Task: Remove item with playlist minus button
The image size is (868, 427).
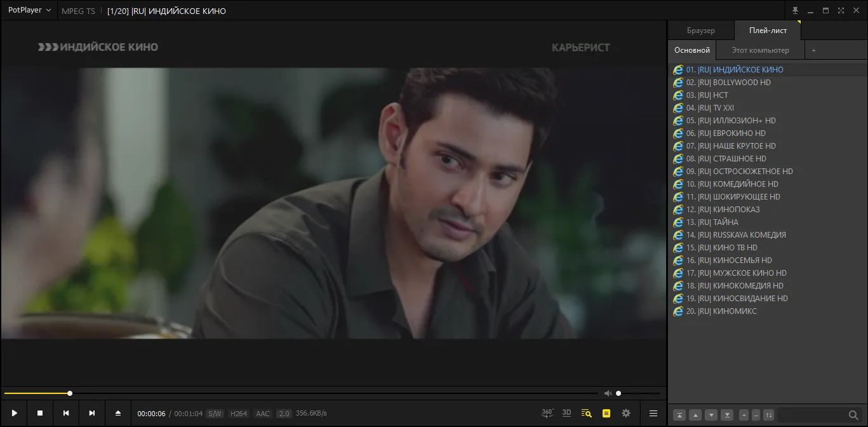Action: coord(756,415)
